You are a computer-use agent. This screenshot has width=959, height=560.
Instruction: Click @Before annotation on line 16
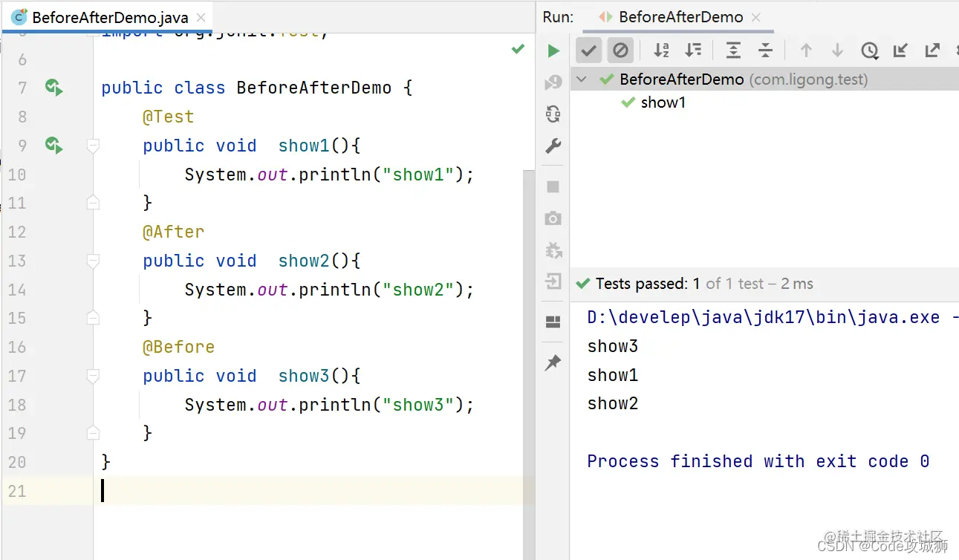coord(179,347)
